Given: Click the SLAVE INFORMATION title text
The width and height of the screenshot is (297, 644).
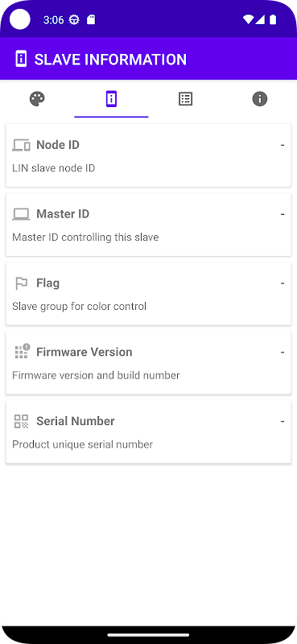Looking at the screenshot, I should click(x=110, y=59).
